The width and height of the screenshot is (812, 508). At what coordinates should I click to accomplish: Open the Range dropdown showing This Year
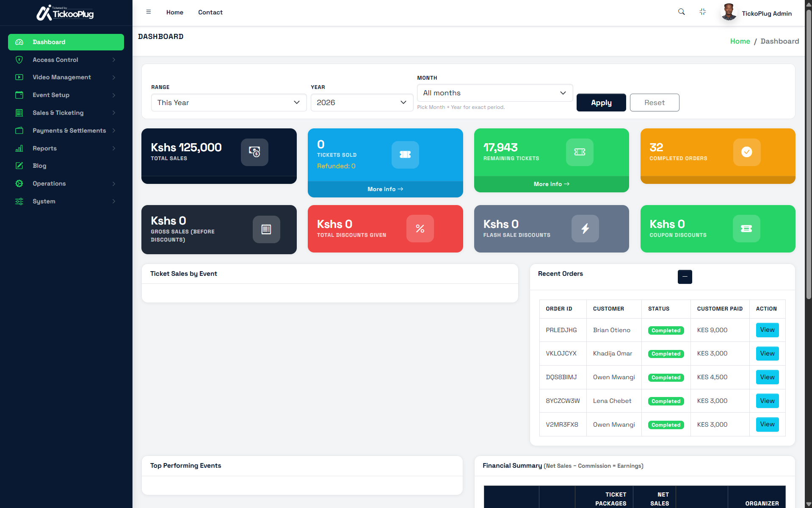tap(229, 103)
